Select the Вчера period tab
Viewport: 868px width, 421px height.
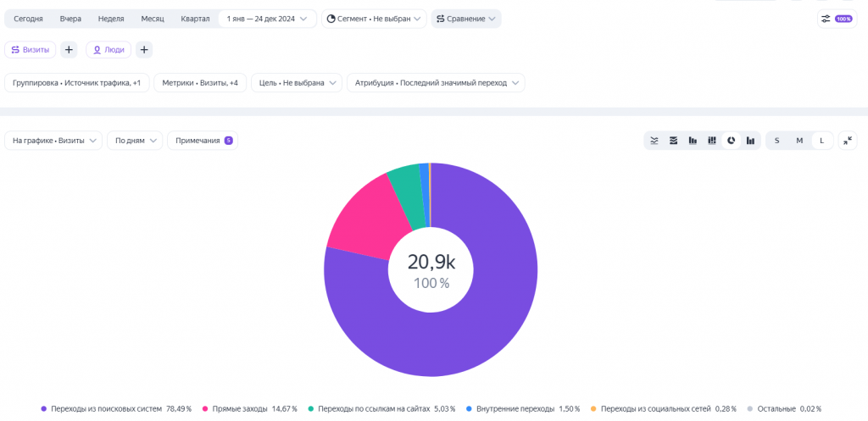click(x=71, y=19)
